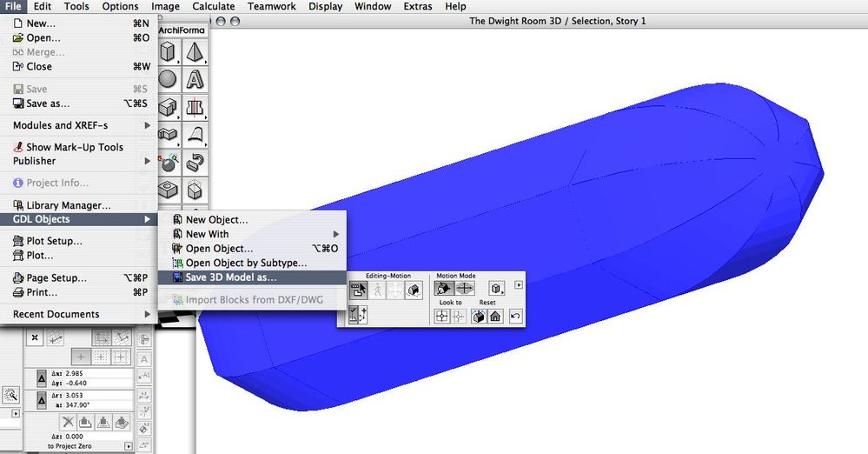Click the undo view arrow icon
This screenshot has width=868, height=454.
(515, 316)
